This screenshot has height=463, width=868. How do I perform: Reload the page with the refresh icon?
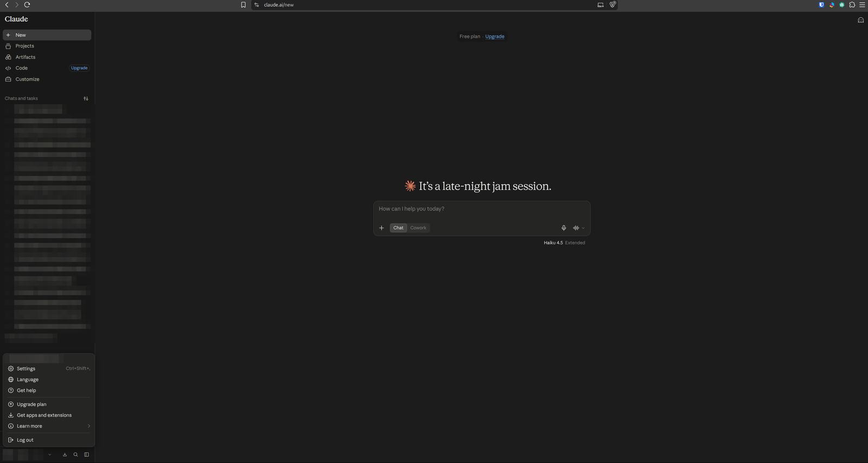(27, 4)
